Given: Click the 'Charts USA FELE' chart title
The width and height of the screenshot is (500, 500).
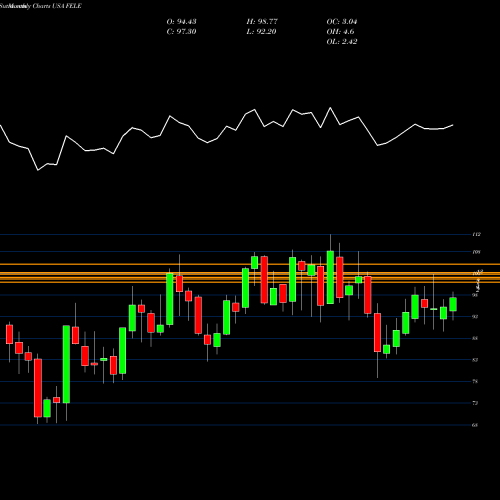Looking at the screenshot, I should click(x=57, y=6).
